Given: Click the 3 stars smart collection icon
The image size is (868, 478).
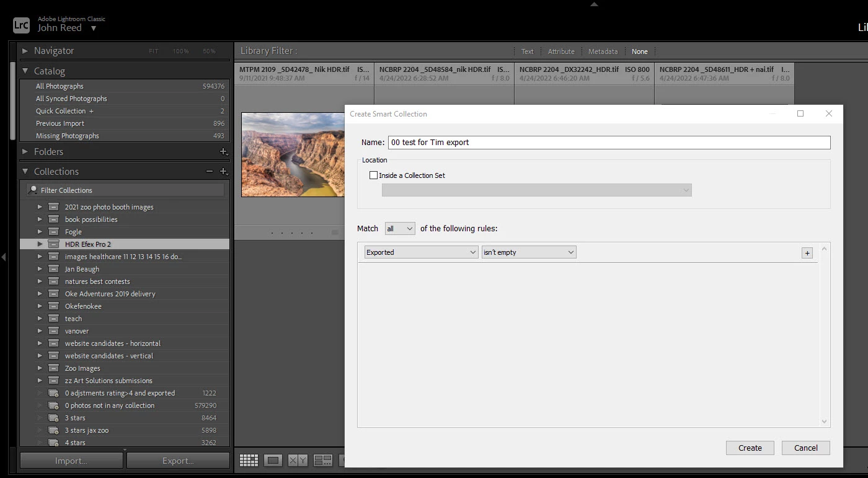Looking at the screenshot, I should [x=53, y=418].
